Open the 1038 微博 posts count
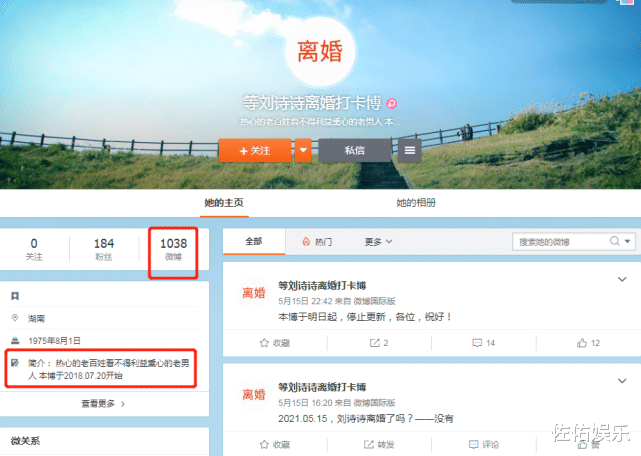This screenshot has height=456, width=641. click(x=173, y=249)
